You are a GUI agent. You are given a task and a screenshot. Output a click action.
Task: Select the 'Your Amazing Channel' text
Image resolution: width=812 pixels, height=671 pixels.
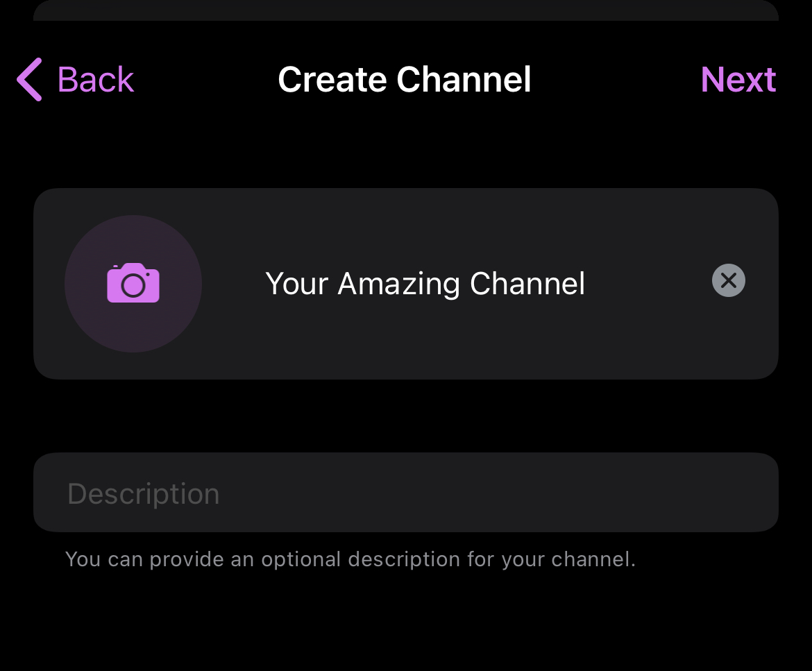click(425, 284)
